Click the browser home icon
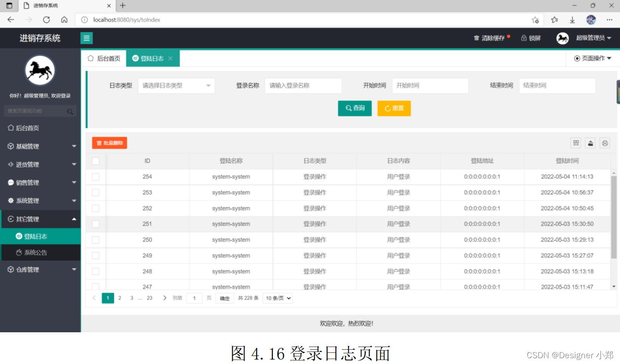Screen dimensions: 620x364 coord(64,20)
